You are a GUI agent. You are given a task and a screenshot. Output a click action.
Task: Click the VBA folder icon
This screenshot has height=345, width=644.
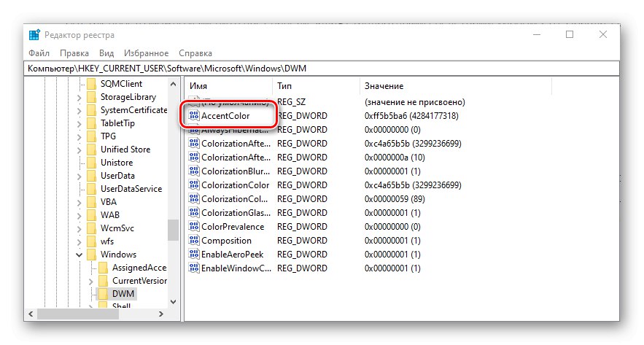click(92, 202)
